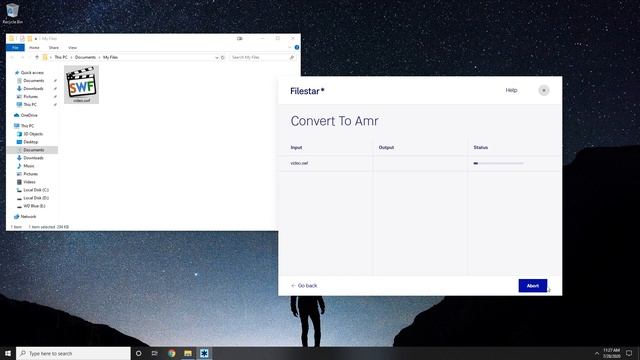Refresh the My Files folder

click(x=223, y=58)
